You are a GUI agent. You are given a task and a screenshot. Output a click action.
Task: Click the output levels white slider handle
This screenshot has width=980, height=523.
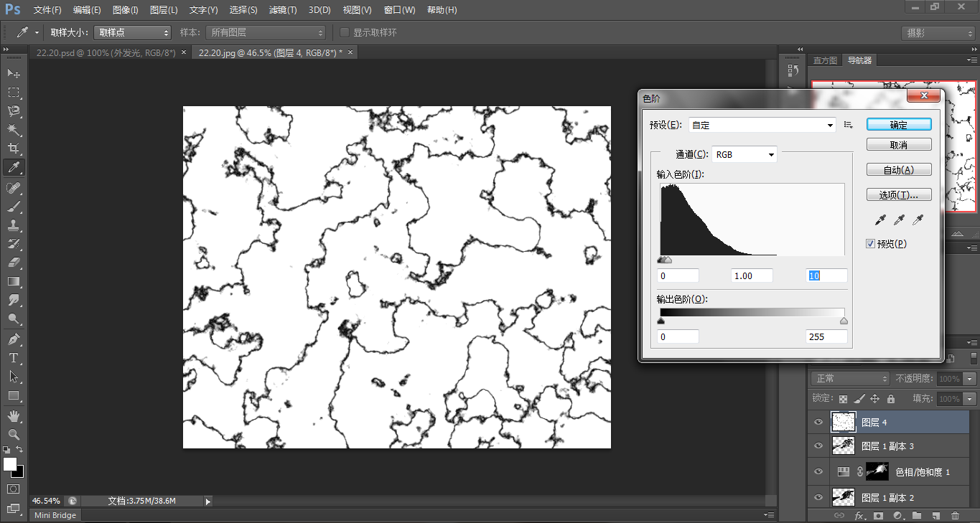[x=844, y=321]
